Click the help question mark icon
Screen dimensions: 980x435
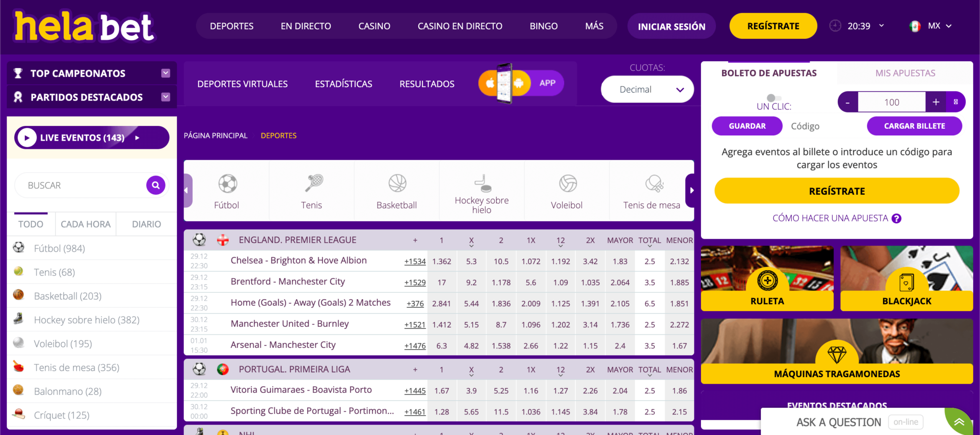[x=897, y=219]
